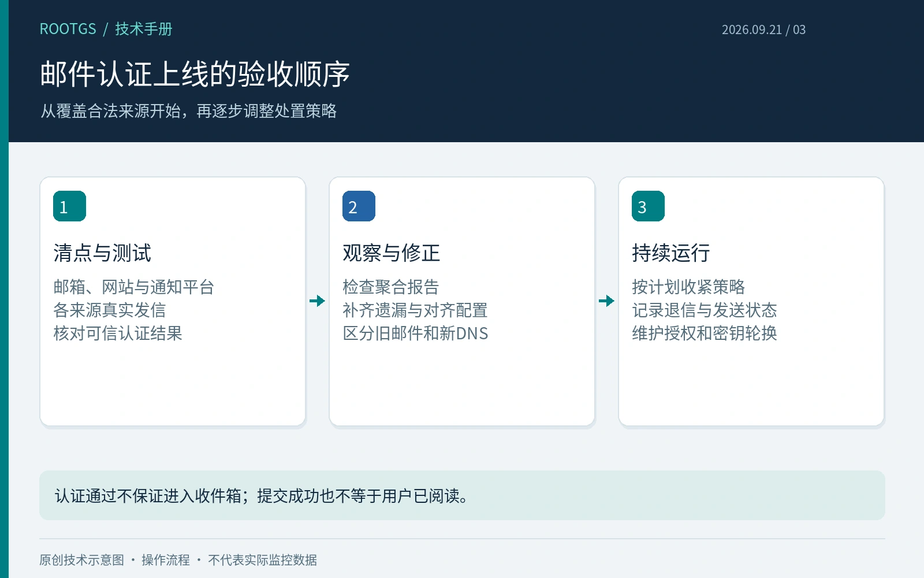Click the heading 清点与测试
Image resolution: width=924 pixels, height=578 pixels.
click(102, 253)
